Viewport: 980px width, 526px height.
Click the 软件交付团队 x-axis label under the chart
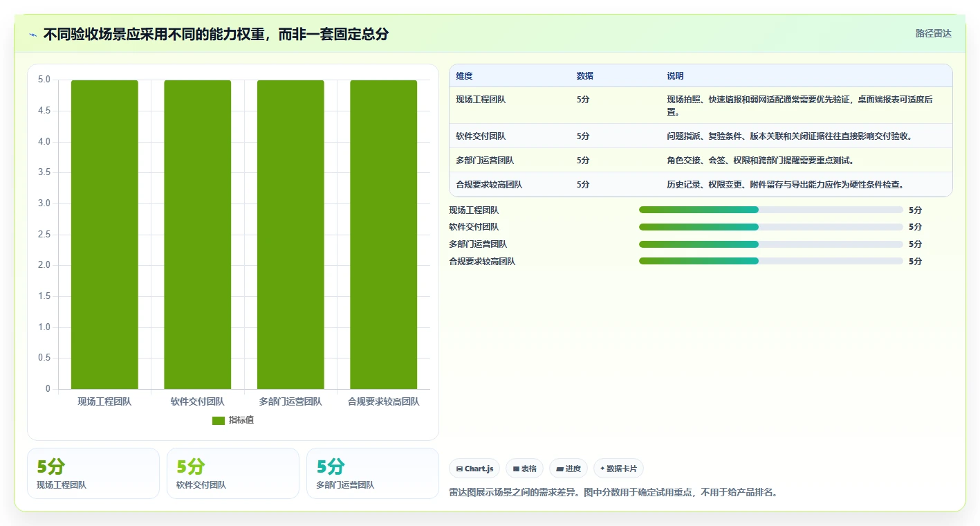198,401
